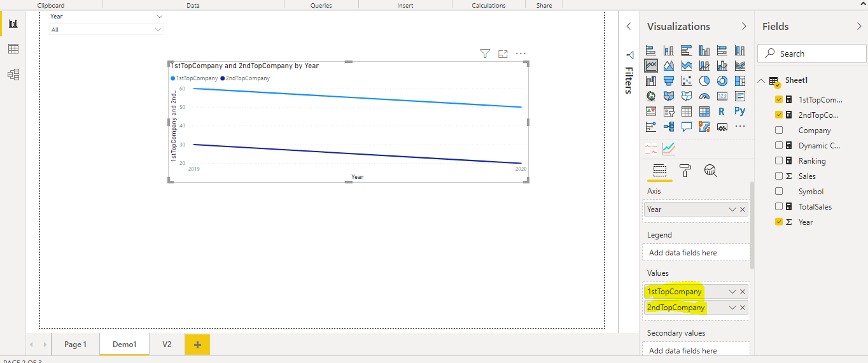
Task: Click the Search box in Fields pane
Action: [x=812, y=54]
